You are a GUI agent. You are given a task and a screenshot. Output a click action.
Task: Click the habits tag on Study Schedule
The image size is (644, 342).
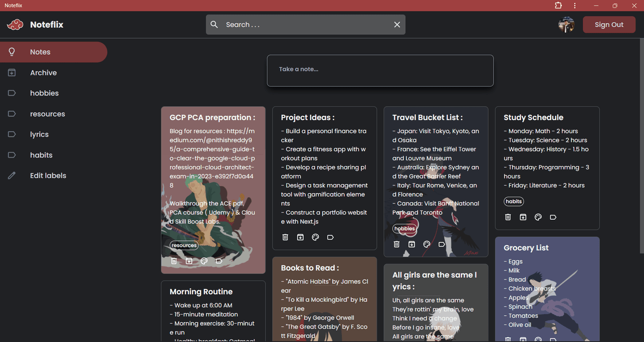tap(514, 202)
